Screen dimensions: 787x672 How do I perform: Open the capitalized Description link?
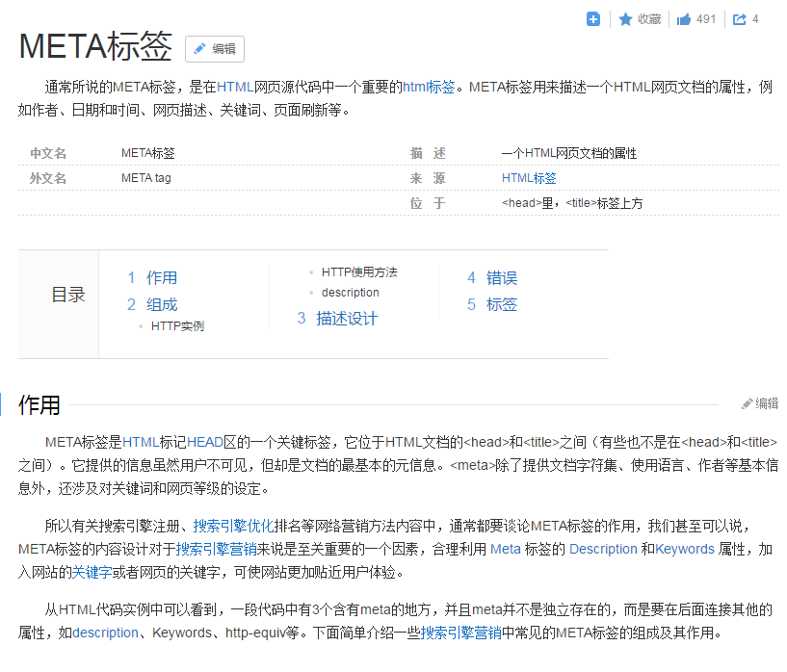(x=603, y=549)
